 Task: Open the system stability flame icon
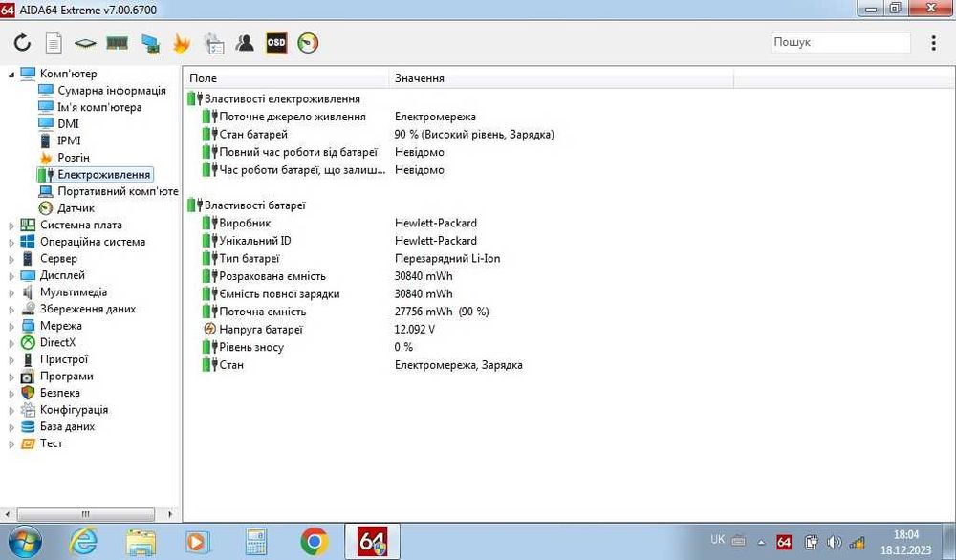[182, 43]
